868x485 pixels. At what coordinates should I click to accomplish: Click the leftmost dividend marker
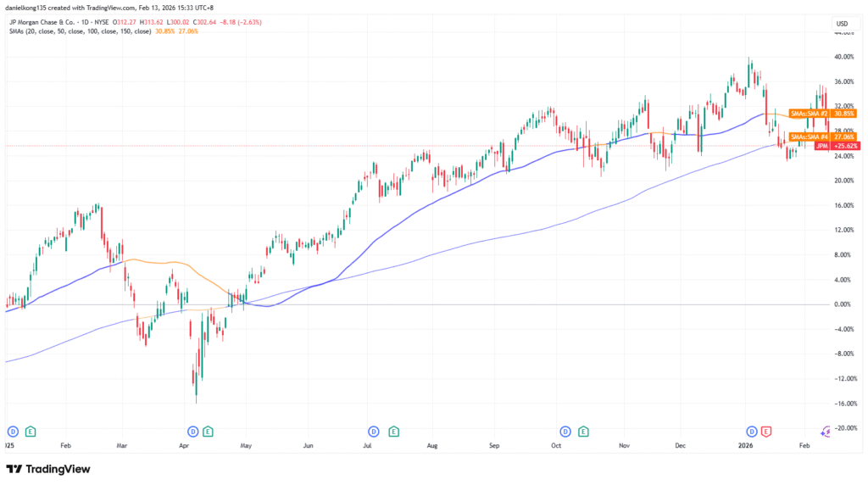tap(11, 431)
